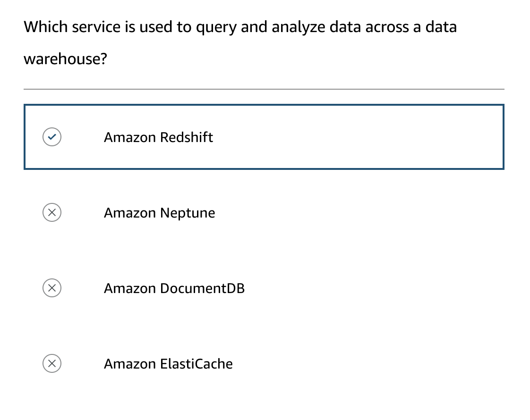Click the horizontal divider below the question
Viewport: 530px width, 420px height.
(x=264, y=89)
